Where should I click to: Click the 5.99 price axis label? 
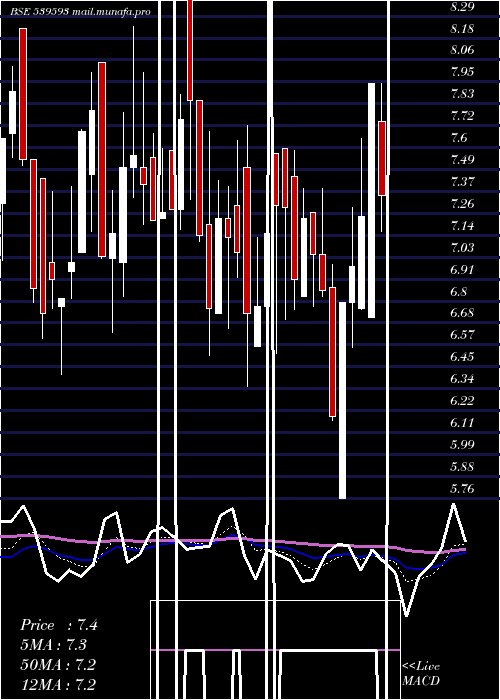(x=462, y=444)
